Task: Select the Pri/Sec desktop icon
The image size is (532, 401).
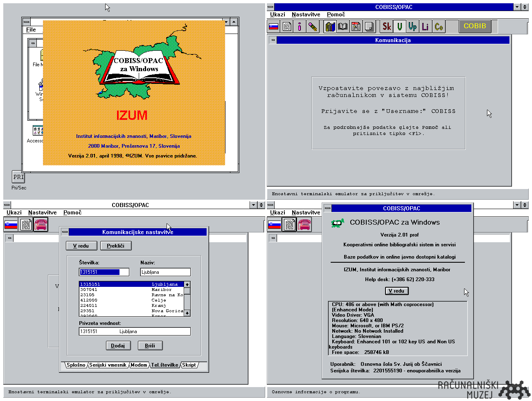Action: 18,177
